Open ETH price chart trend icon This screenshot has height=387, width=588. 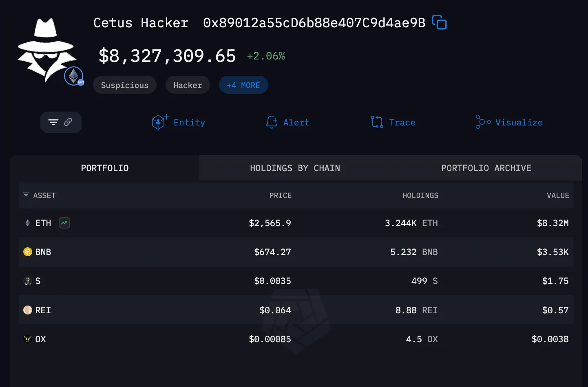coord(64,223)
